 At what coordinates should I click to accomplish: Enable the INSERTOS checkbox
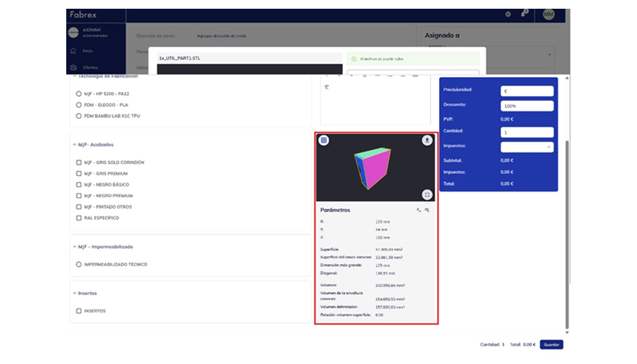[x=79, y=311]
